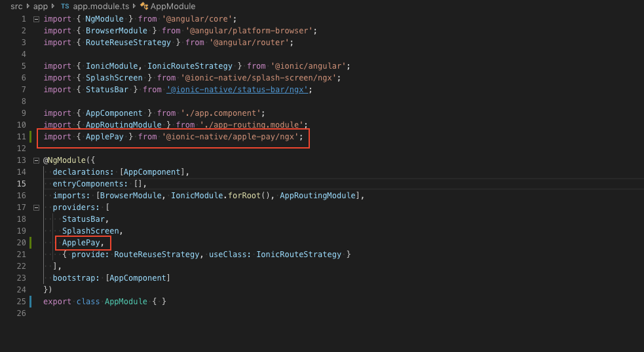644x352 pixels.
Task: Click ApplePay in the line 11 import
Action: pyautogui.click(x=104, y=137)
